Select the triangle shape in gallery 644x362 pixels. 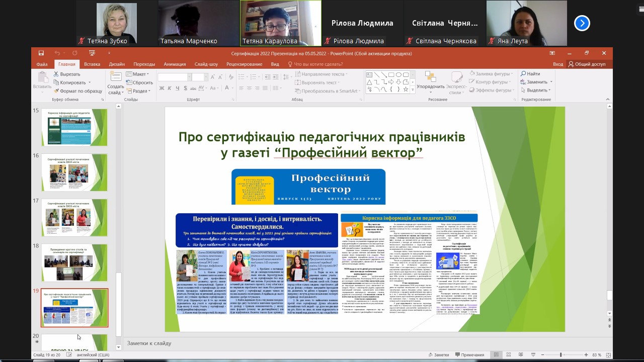point(369,82)
